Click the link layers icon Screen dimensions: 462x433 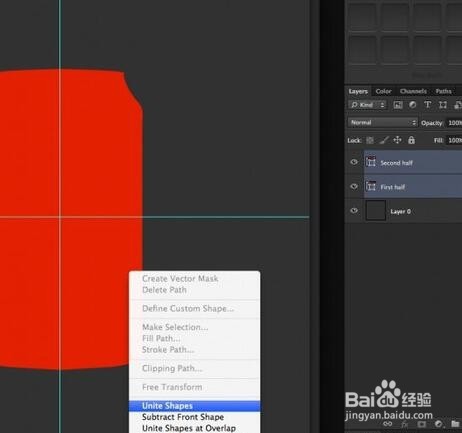tap(387, 424)
